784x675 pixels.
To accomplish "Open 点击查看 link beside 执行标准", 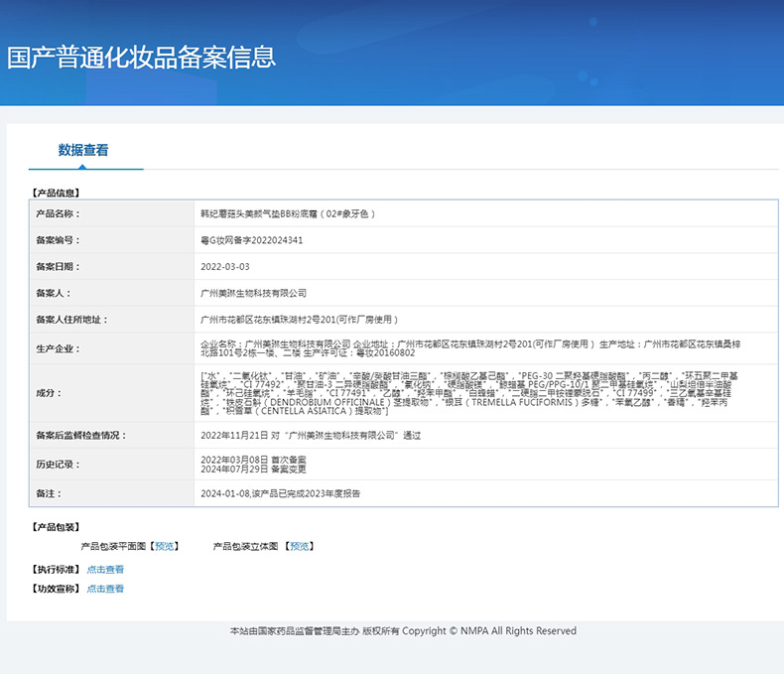I will click(105, 570).
